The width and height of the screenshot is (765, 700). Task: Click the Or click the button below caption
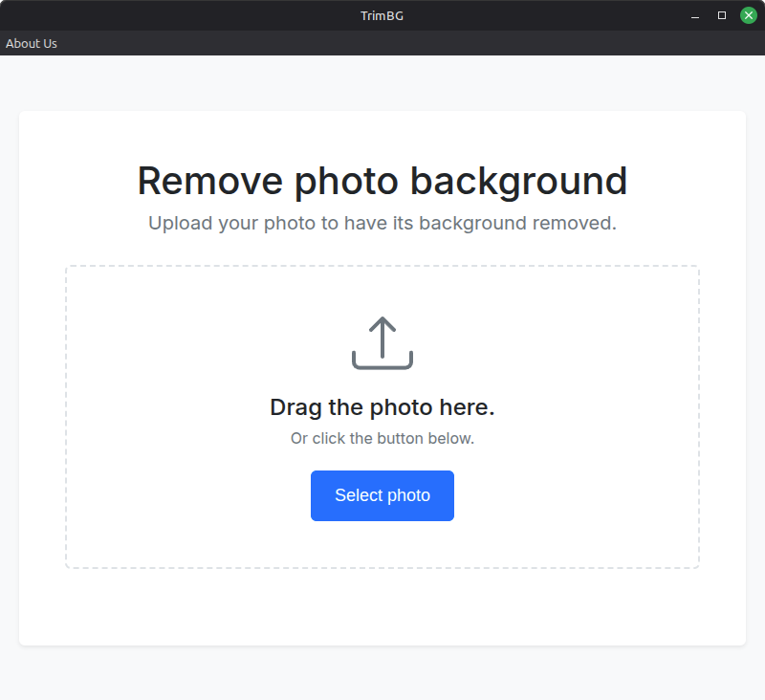pos(382,438)
